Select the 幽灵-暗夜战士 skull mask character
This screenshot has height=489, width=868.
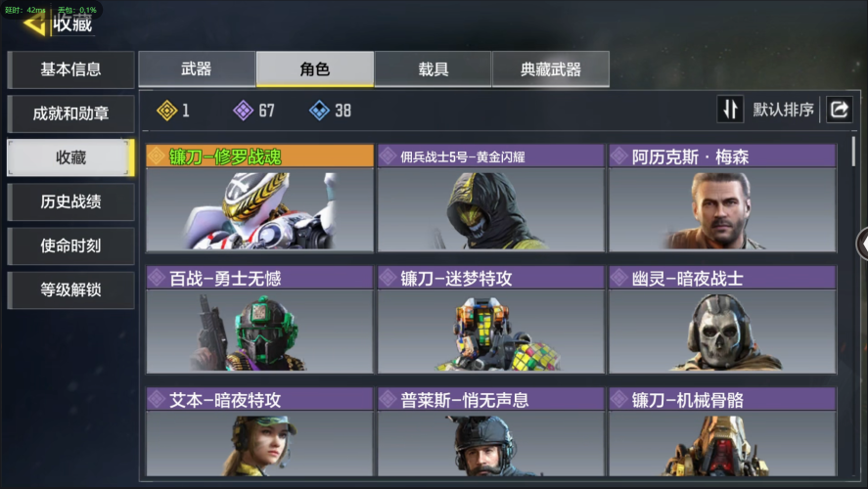tap(722, 320)
